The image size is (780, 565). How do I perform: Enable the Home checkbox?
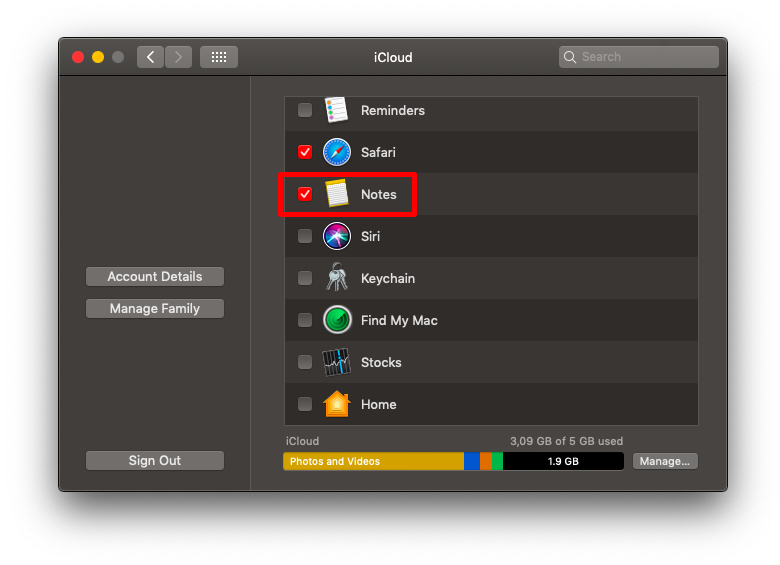[x=305, y=404]
